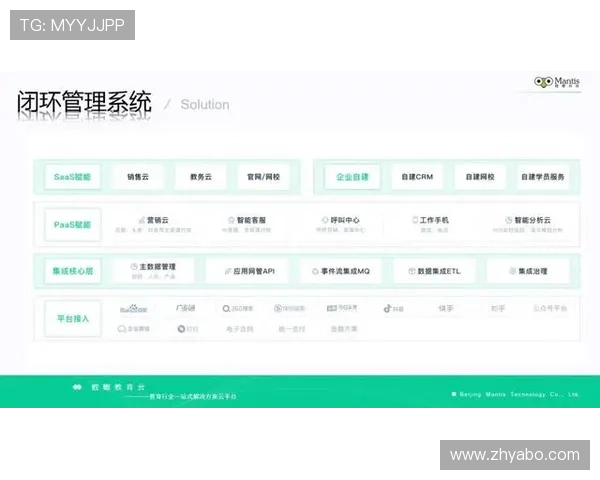Click the SaaS赋能 label box

click(x=73, y=177)
